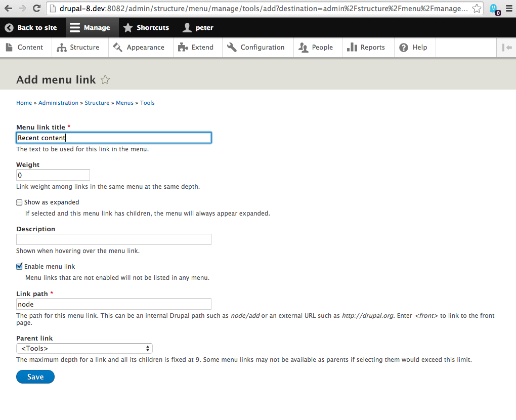Open the Content menu text
This screenshot has width=516, height=420.
tap(30, 48)
